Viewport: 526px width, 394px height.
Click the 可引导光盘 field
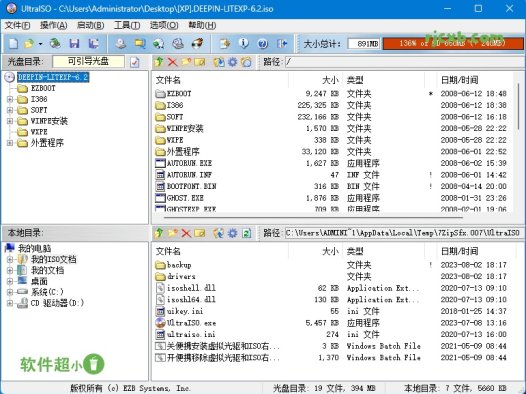(88, 62)
